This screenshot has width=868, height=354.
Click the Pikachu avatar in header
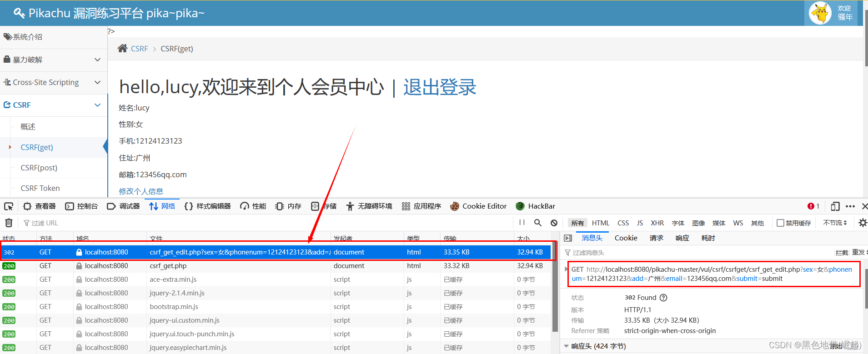tap(820, 13)
